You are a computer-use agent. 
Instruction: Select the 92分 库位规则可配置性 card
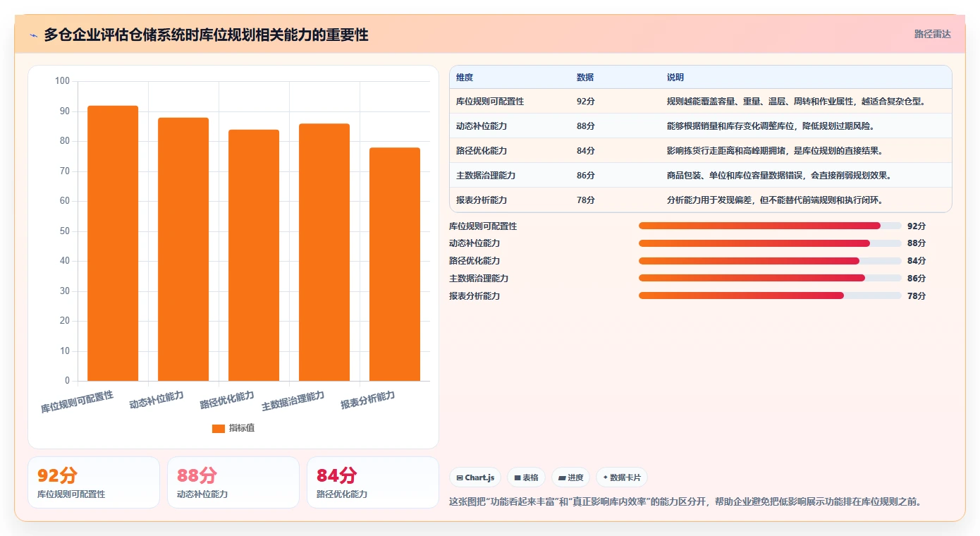[x=94, y=482]
